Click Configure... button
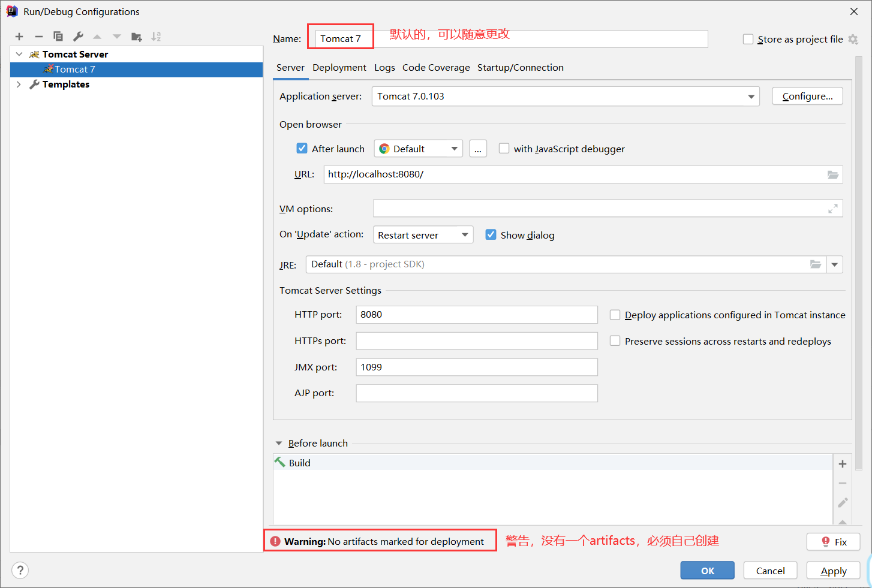 click(807, 97)
